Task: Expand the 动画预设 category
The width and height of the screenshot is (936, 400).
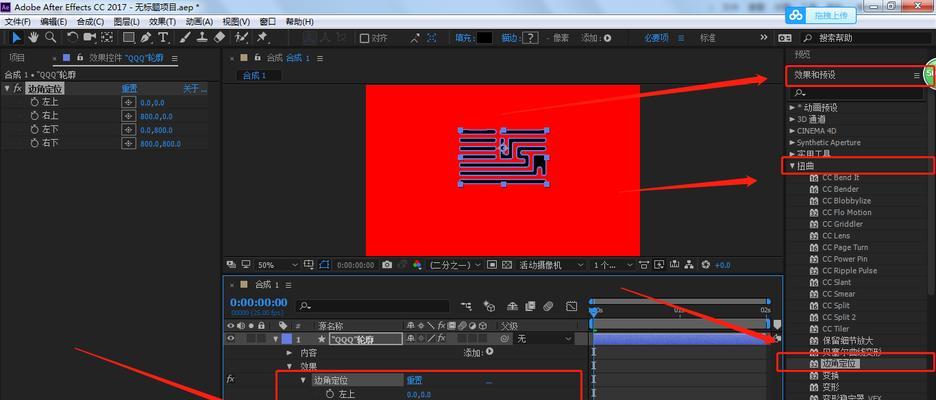Action: pyautogui.click(x=792, y=108)
